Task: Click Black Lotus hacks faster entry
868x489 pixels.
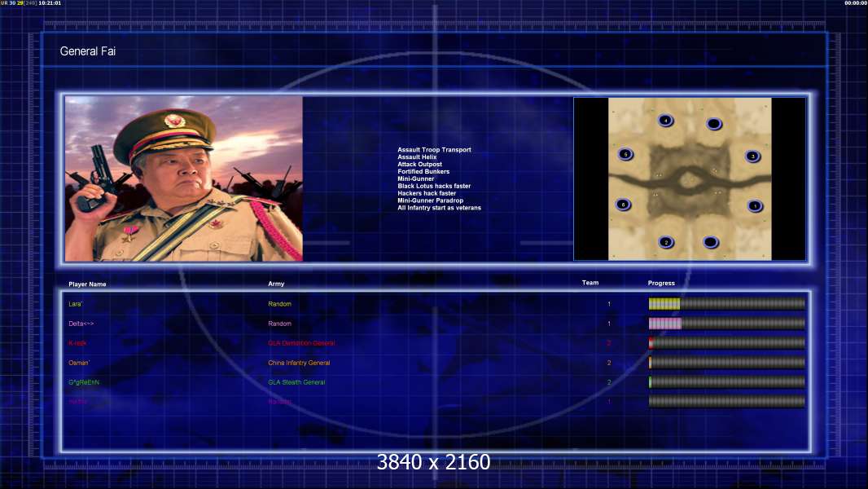Action: pyautogui.click(x=434, y=186)
